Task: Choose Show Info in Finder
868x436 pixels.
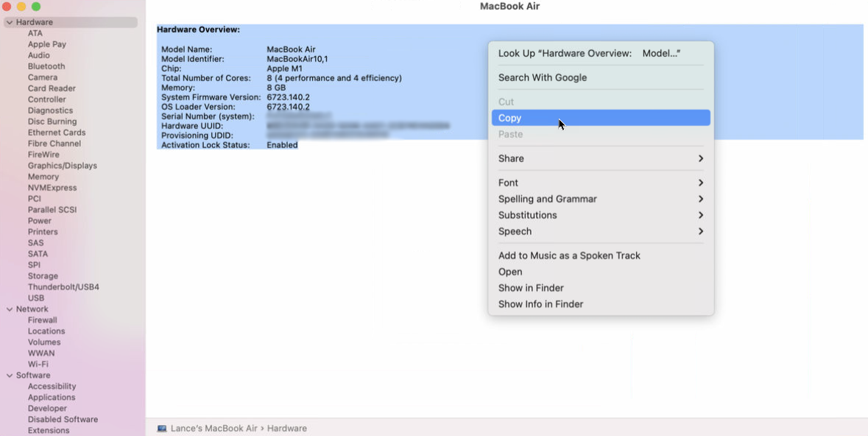Action: tap(601, 304)
